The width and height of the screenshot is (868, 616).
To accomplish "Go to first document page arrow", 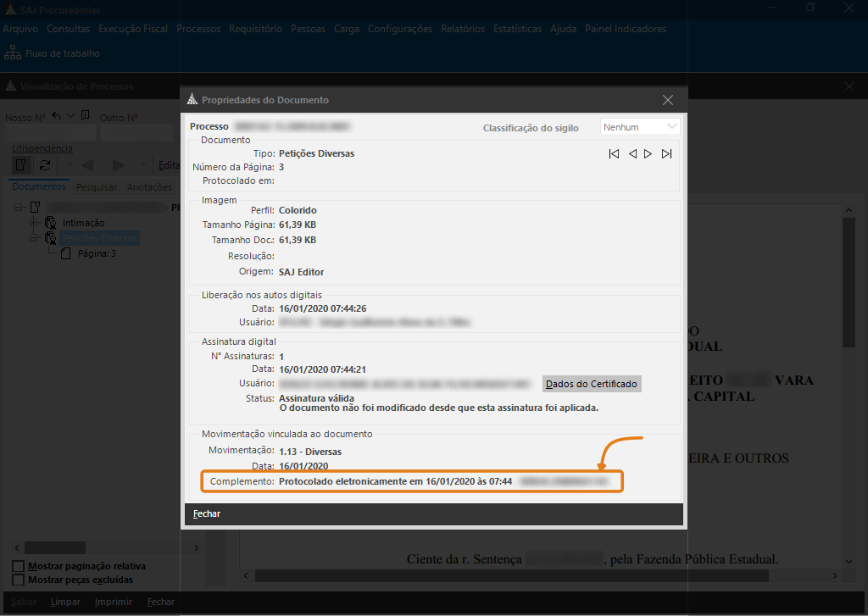I will (614, 154).
